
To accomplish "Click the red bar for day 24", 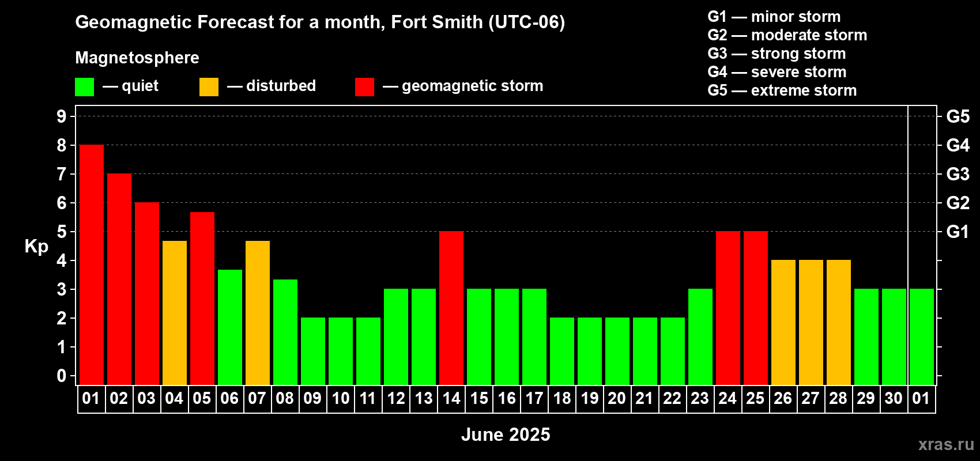I will 728,308.
